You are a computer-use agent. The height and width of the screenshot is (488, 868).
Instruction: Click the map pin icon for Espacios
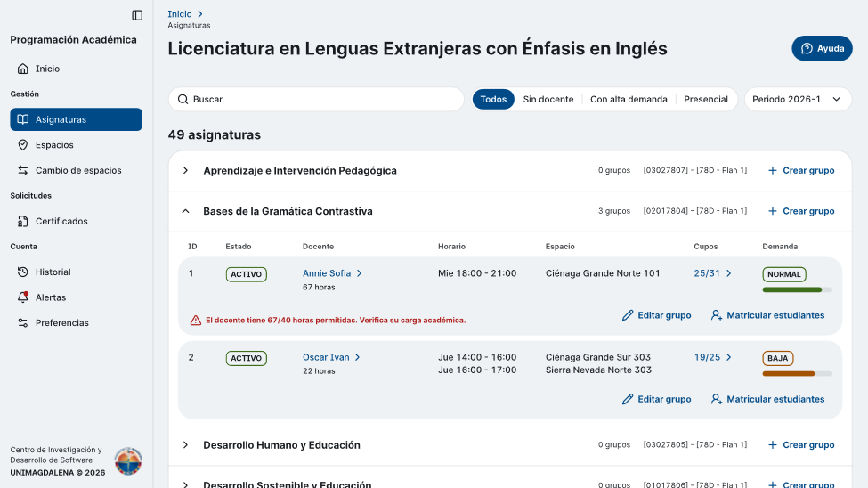22,144
